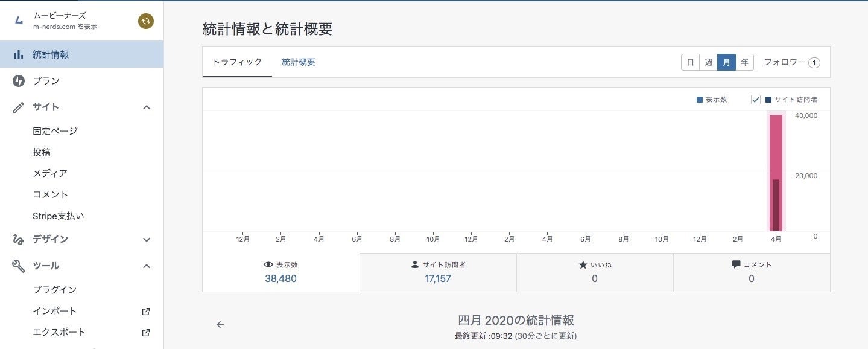This screenshot has width=868, height=349.
Task: Click the external link icon next to エクスポート
Action: pyautogui.click(x=145, y=333)
